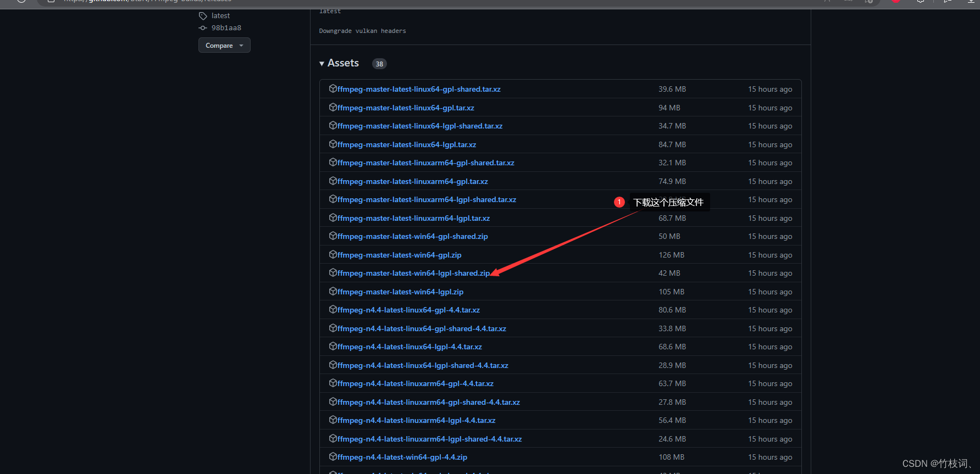980x474 pixels.
Task: Click the tag icon beside latest
Action: click(203, 16)
